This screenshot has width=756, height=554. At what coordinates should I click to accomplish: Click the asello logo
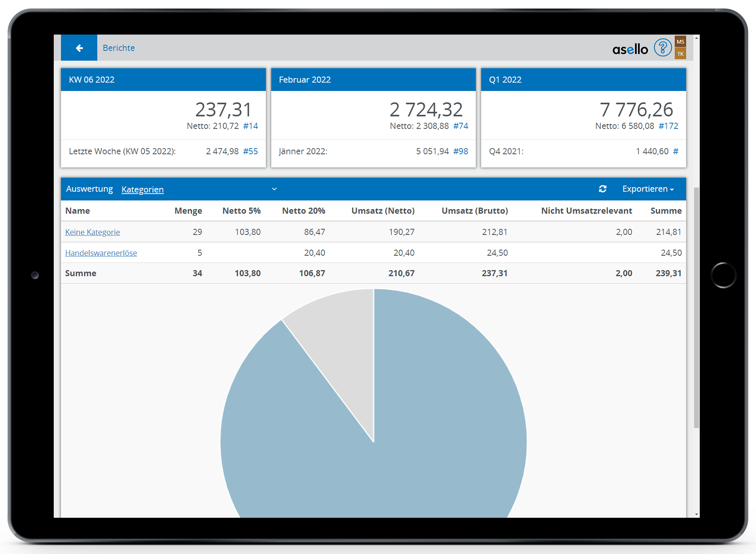click(630, 50)
